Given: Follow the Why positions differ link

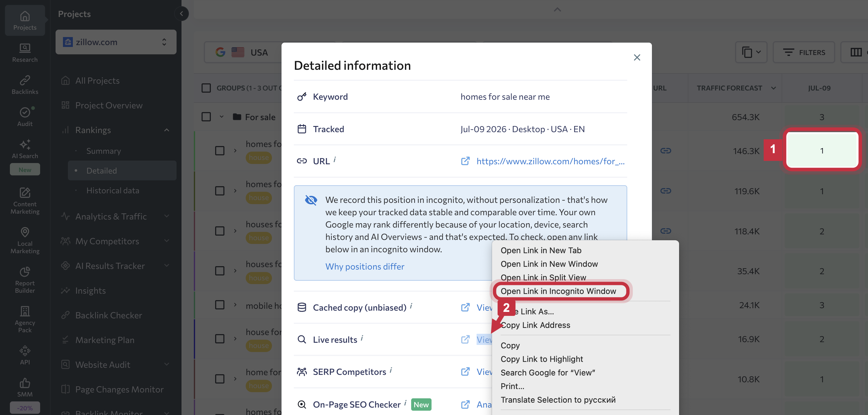Looking at the screenshot, I should click(365, 266).
